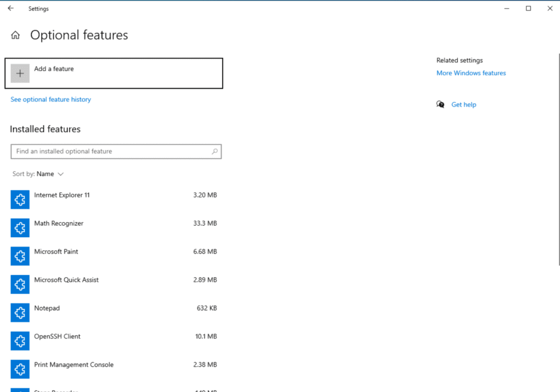The height and width of the screenshot is (392, 560).
Task: Maximize the Settings window
Action: pos(528,8)
